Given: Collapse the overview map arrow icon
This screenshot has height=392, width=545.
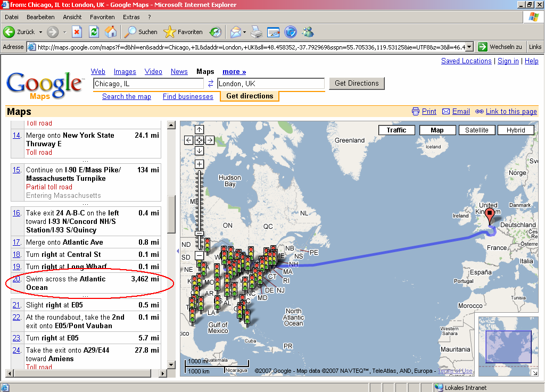Looking at the screenshot, I should pos(534,372).
